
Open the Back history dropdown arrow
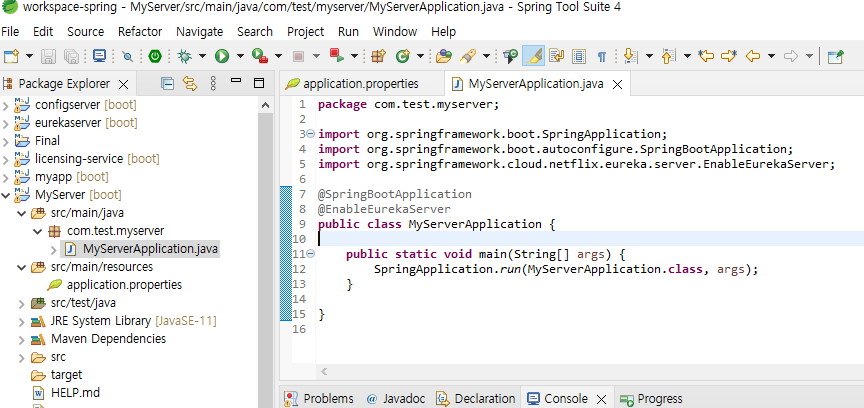[771, 56]
